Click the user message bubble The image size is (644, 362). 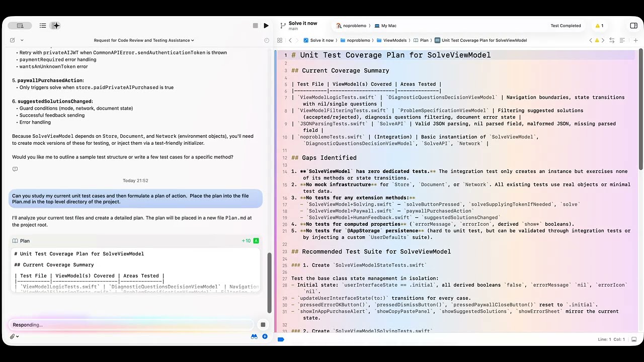tap(135, 199)
